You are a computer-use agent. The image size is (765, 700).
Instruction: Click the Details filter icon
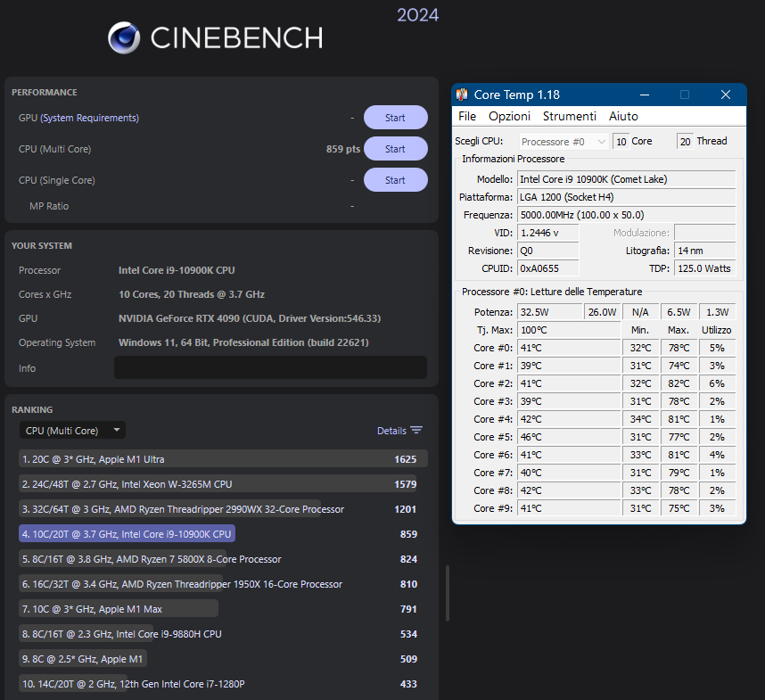coord(416,430)
